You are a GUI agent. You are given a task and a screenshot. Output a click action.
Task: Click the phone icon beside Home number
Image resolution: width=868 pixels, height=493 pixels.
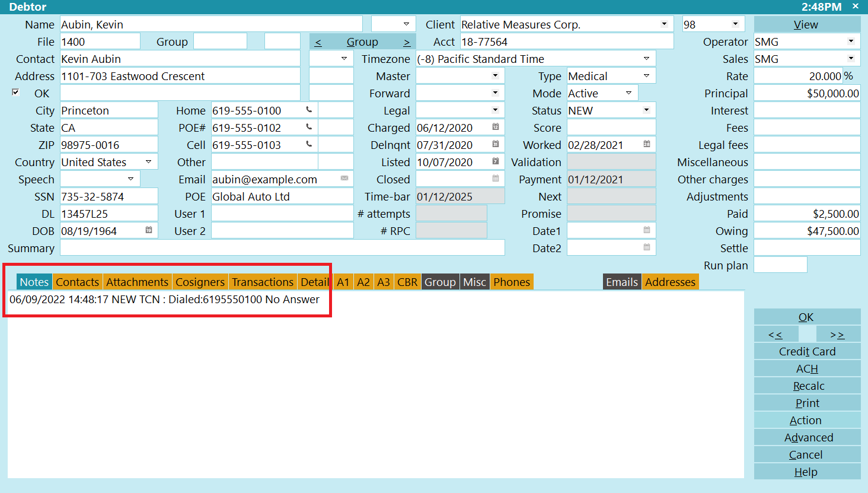click(x=309, y=110)
